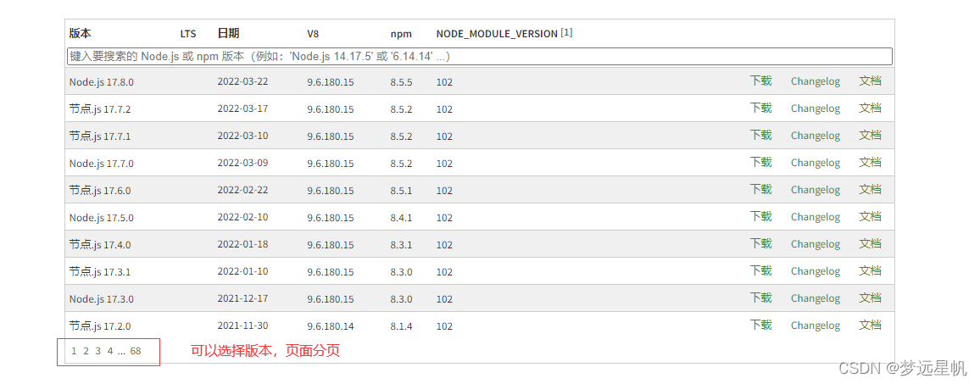Jump to pagination page 4
Screen dimensions: 980x384
pos(110,351)
